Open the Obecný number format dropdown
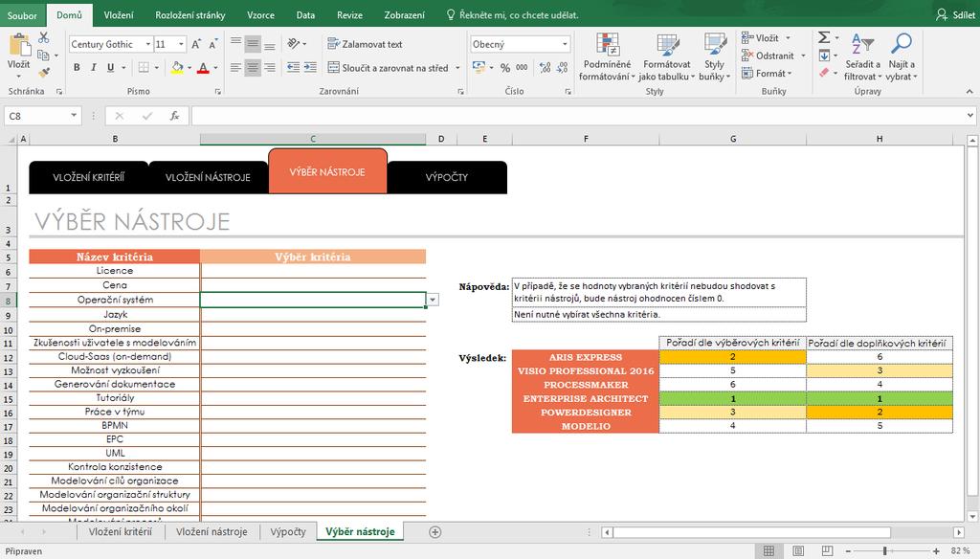The height and width of the screenshot is (559, 980). click(x=565, y=44)
